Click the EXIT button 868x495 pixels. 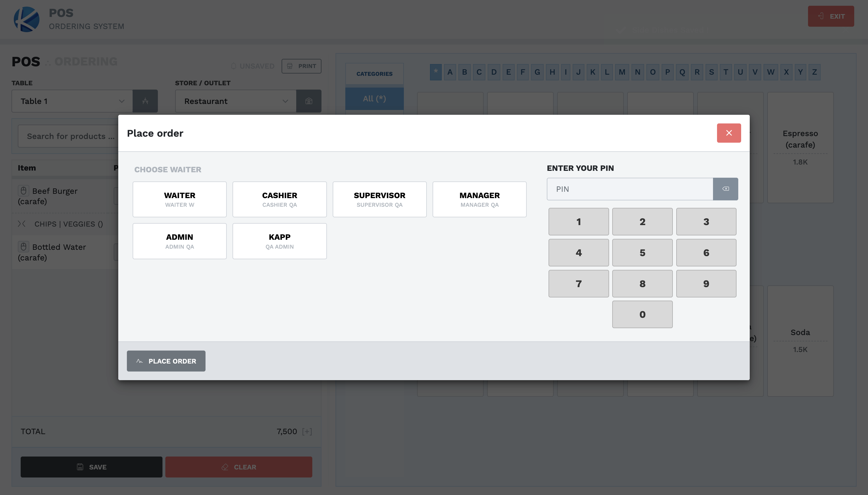pyautogui.click(x=831, y=16)
